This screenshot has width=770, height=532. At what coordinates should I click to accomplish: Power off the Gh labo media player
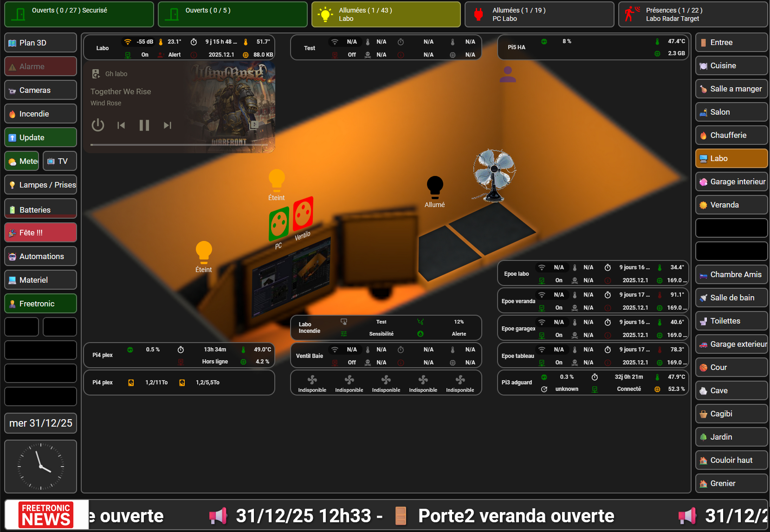click(x=98, y=125)
